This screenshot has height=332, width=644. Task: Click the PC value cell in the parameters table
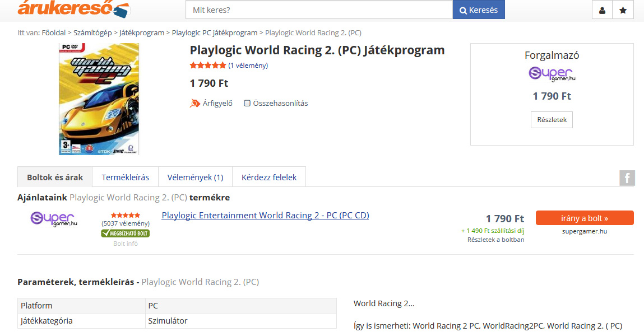[241, 306]
